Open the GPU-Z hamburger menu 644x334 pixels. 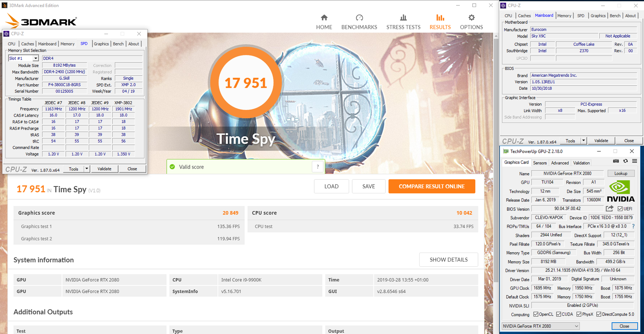tap(635, 161)
